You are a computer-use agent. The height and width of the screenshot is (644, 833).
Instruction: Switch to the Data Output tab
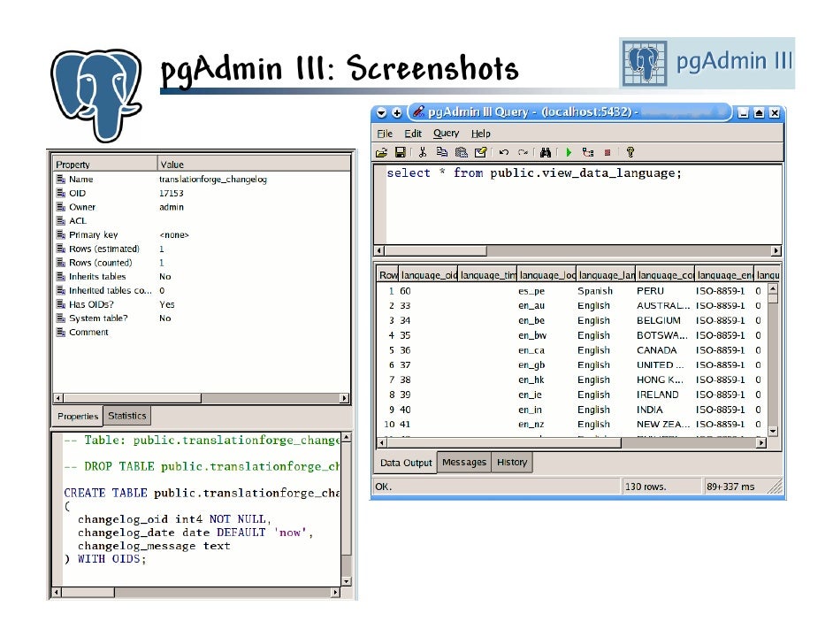click(406, 463)
